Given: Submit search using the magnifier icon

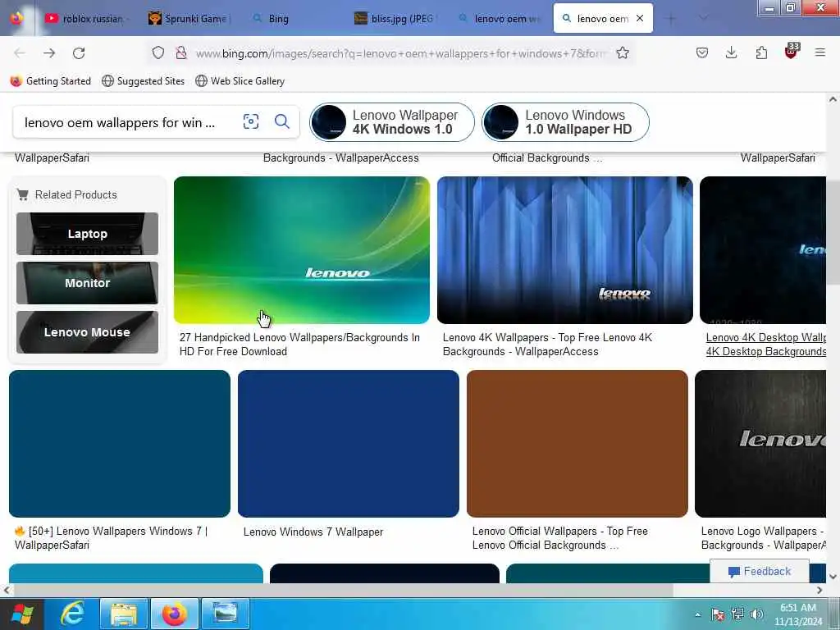Looking at the screenshot, I should (x=282, y=121).
